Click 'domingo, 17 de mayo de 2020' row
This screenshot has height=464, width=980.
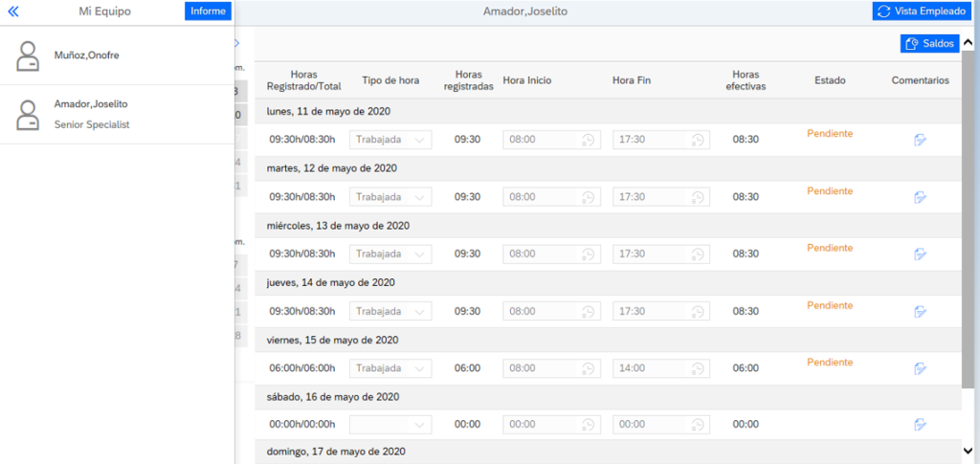[608, 451]
